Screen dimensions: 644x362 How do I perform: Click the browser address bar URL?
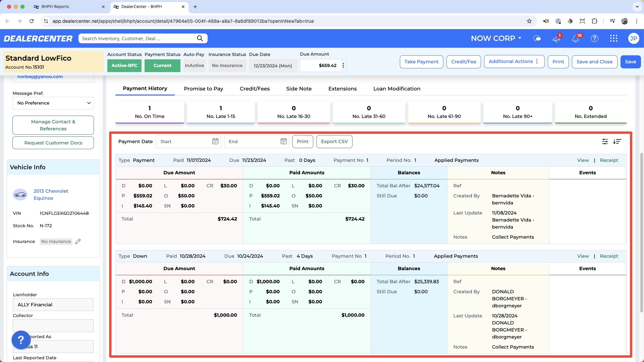[x=183, y=21]
